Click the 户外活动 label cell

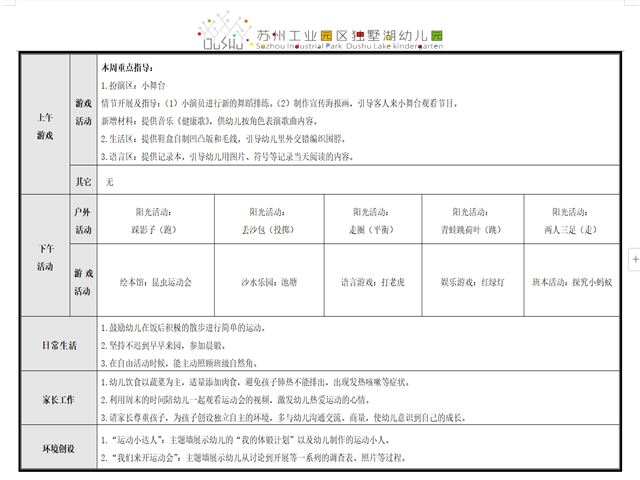(83, 221)
